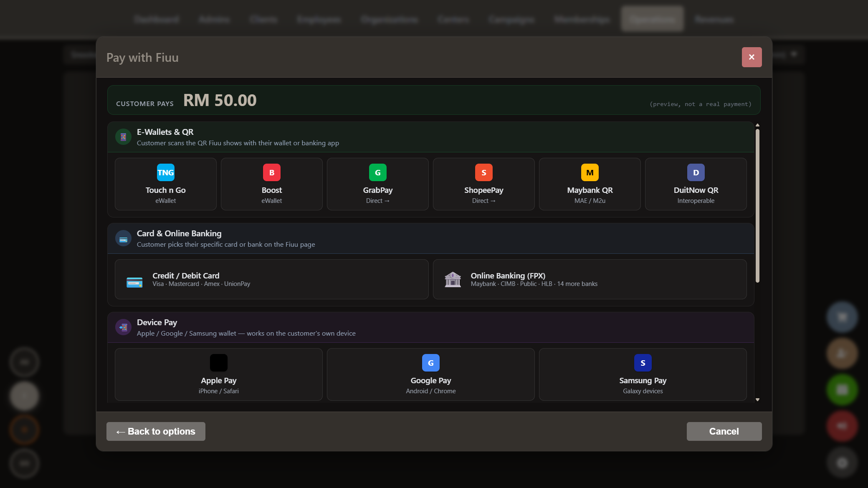The image size is (868, 488).
Task: Click the TNG logo icon
Action: point(166,172)
